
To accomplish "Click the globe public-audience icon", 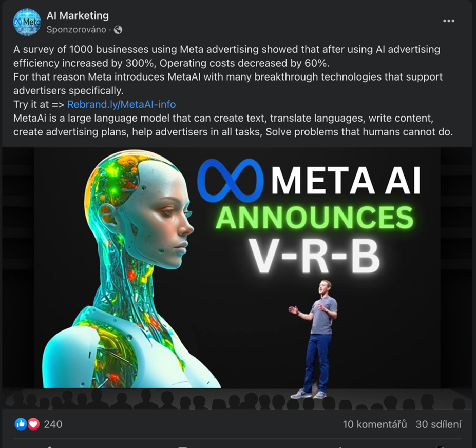I will click(x=118, y=30).
